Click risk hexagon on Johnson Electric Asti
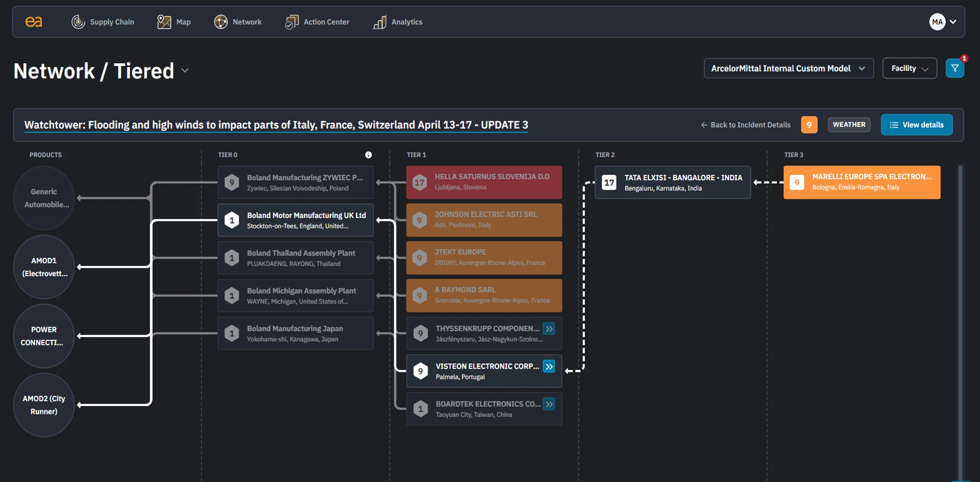Screen dimensions: 980x482 pos(420,220)
